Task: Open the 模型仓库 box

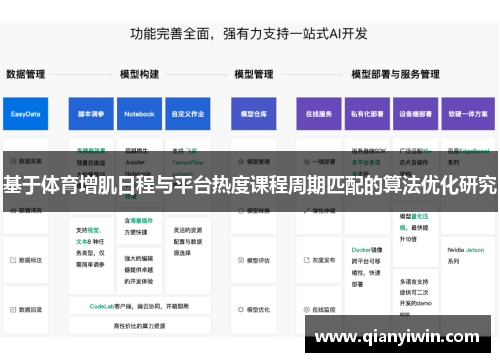Action: [254, 114]
